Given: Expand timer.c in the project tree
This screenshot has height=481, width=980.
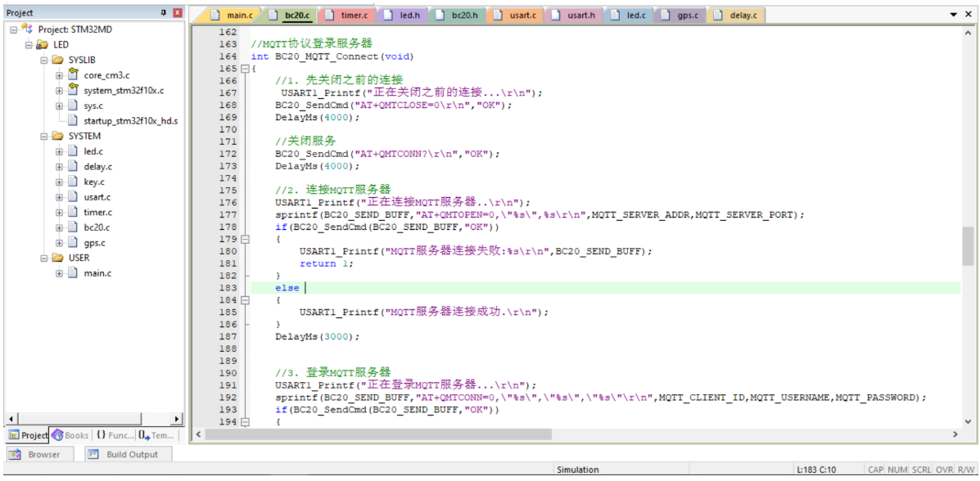Looking at the screenshot, I should coord(60,213).
